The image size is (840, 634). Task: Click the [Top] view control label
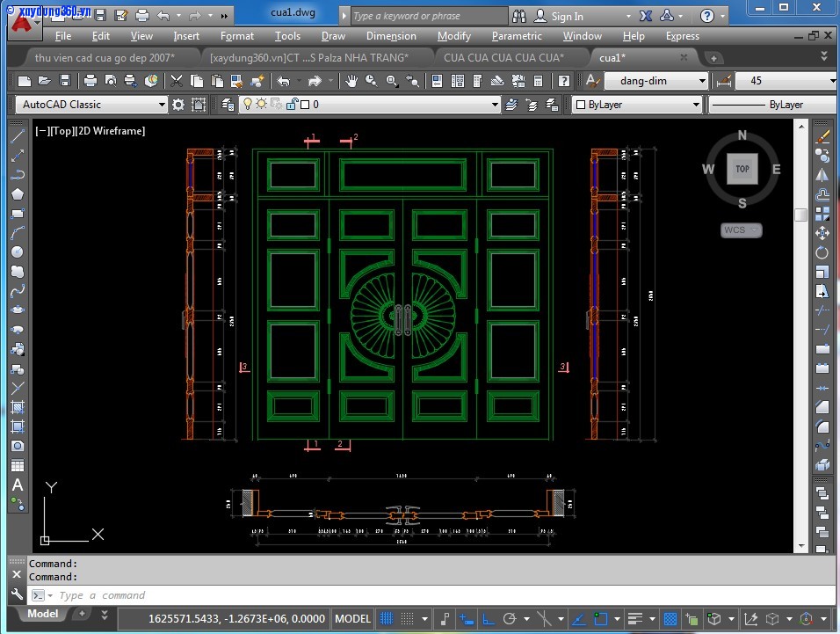(62, 131)
